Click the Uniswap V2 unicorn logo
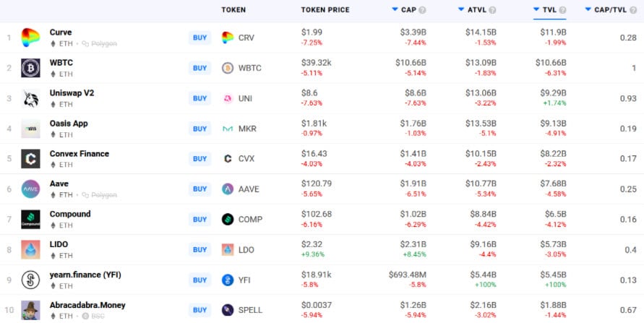The image size is (644, 323). [30, 98]
